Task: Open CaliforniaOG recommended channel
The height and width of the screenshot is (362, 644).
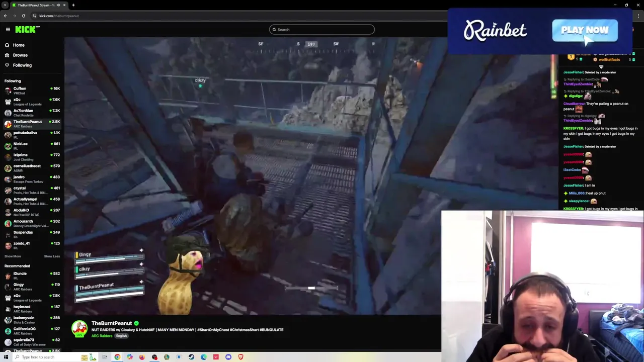Action: (x=32, y=331)
